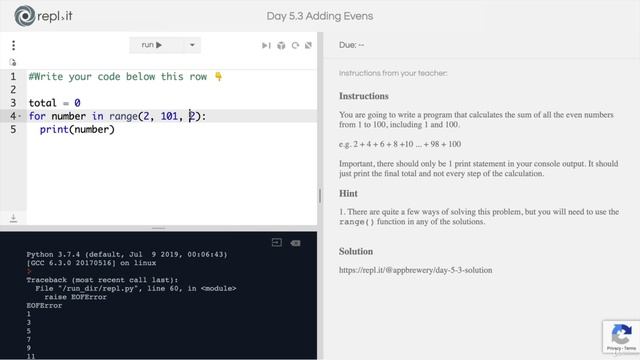Click the 'Day 5.3 Adding Evens' title
This screenshot has width=640, height=360.
(320, 16)
